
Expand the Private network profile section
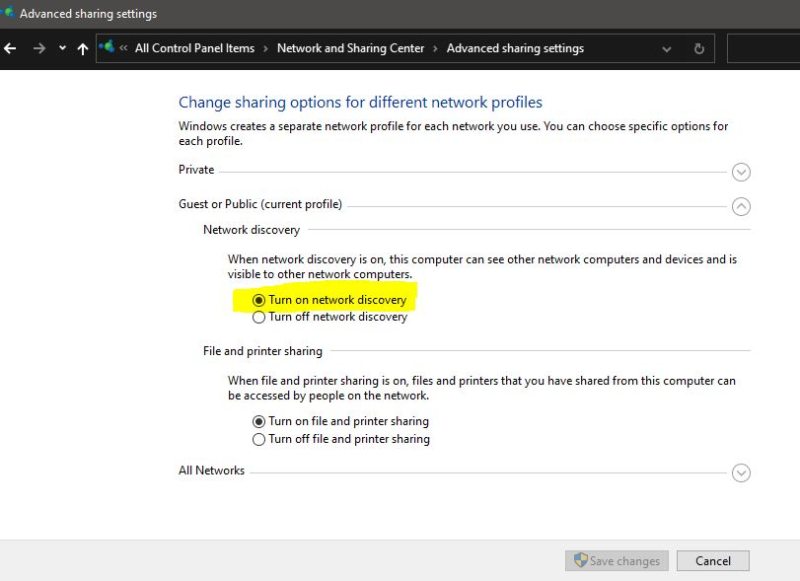pos(741,172)
